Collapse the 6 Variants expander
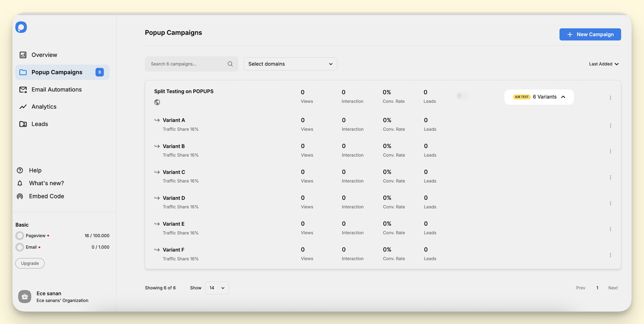644x324 pixels. [539, 97]
